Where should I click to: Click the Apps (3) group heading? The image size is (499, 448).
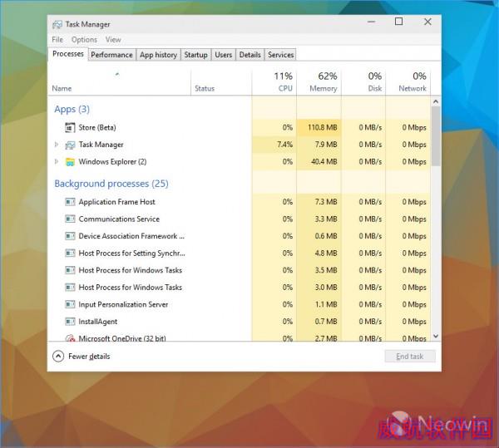72,110
